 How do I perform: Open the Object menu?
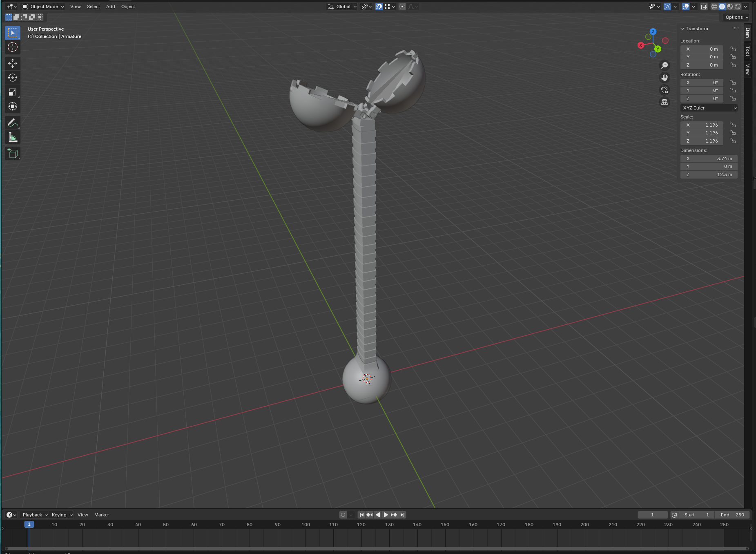128,7
